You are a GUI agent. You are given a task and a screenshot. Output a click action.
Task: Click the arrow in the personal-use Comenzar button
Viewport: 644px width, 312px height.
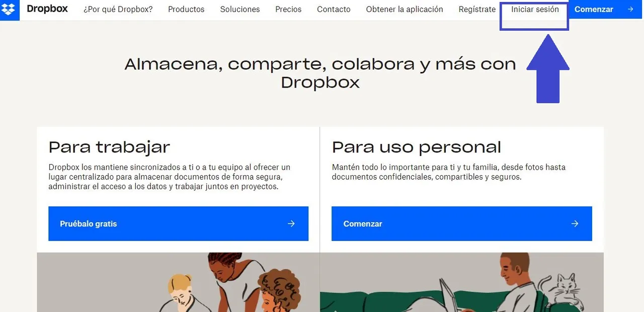point(575,223)
